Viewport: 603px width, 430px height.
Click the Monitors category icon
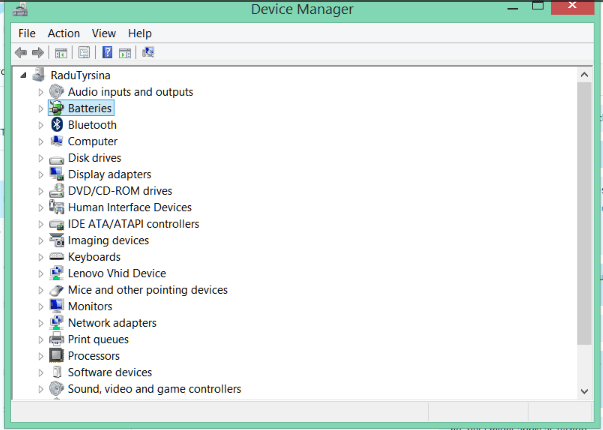coord(57,306)
